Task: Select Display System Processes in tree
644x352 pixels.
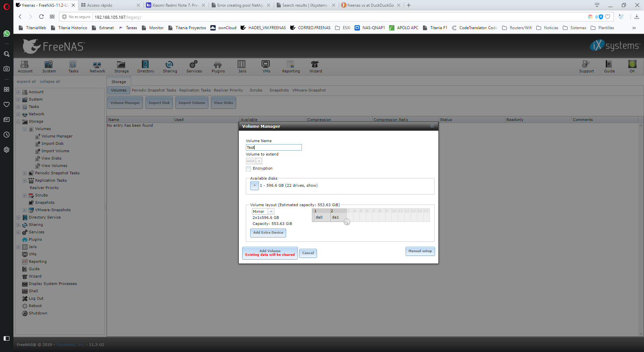Action: (x=53, y=284)
